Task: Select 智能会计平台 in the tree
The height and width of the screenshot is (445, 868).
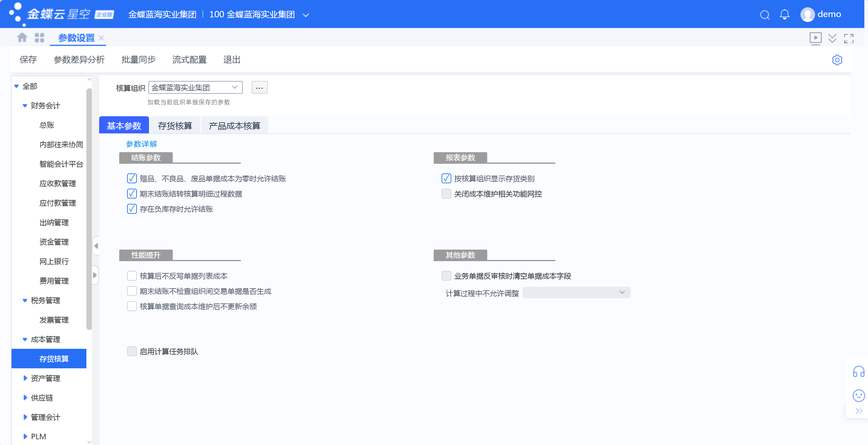Action: coord(61,164)
